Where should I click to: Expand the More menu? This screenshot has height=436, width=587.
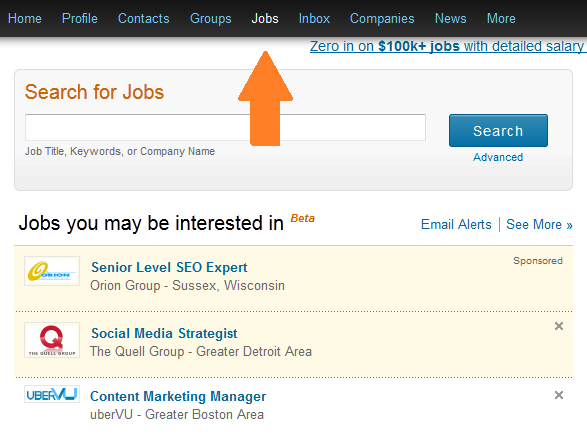click(501, 18)
